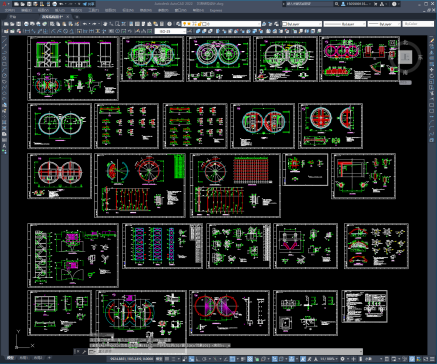437x364 pixels.
Task: Open the Edit menu in menu bar
Action: (x=27, y=10)
